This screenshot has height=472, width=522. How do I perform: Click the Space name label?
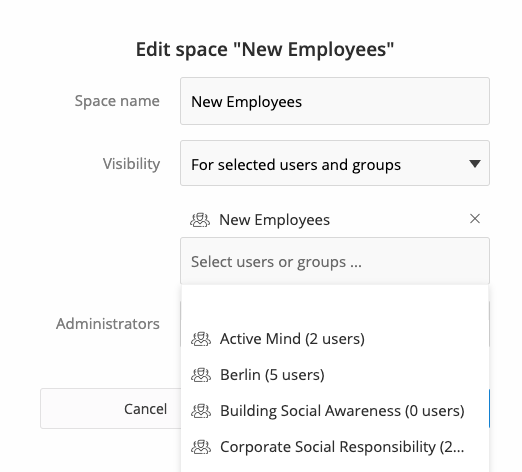pyautogui.click(x=117, y=101)
